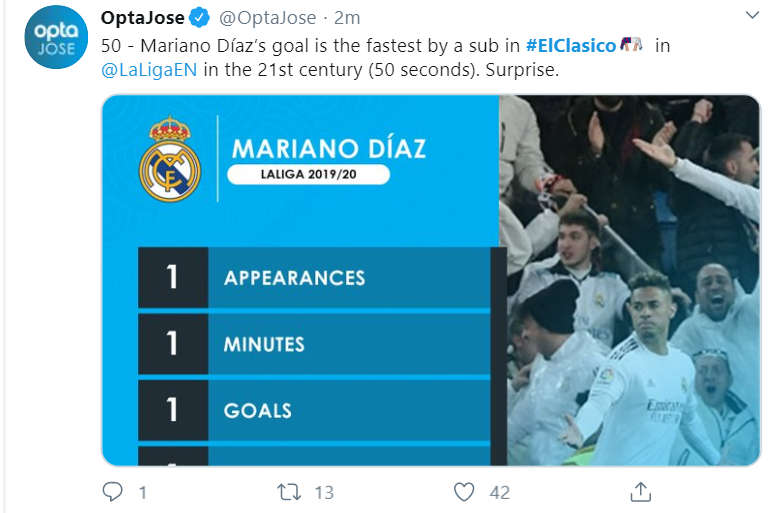Like the tweet with the heart icon
The height and width of the screenshot is (513, 780).
pyautogui.click(x=464, y=492)
